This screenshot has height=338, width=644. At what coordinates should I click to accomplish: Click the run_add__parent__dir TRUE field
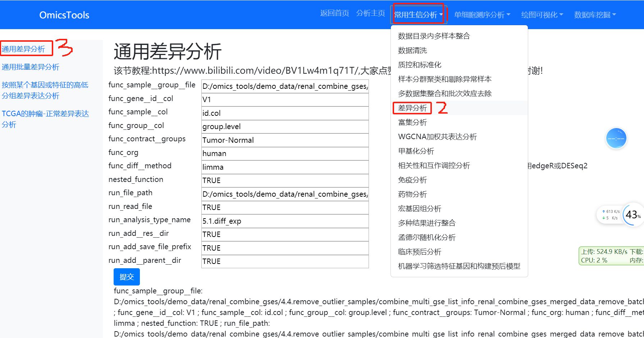tap(285, 261)
